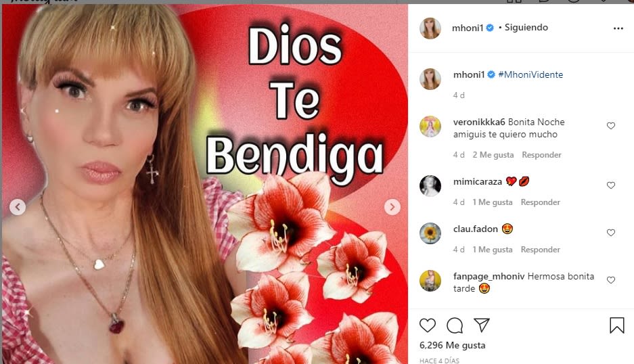Click Responder under clau.fadon's comment
634x364 pixels.
point(540,250)
